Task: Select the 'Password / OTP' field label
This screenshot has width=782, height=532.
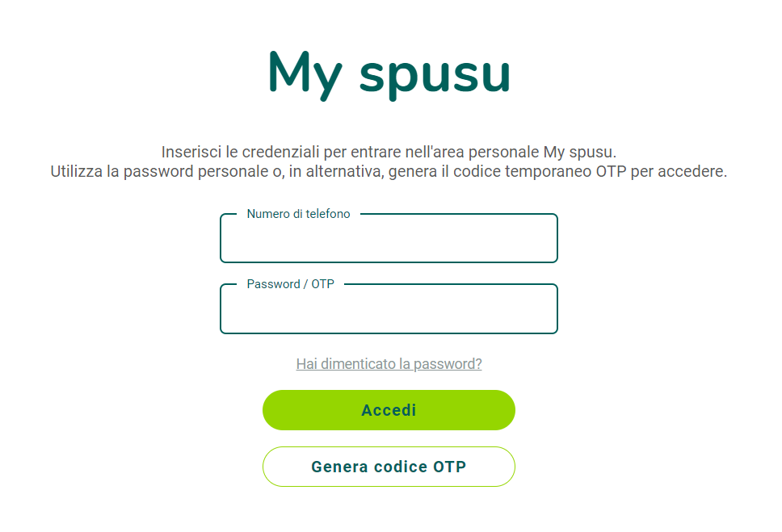Action: tap(290, 284)
